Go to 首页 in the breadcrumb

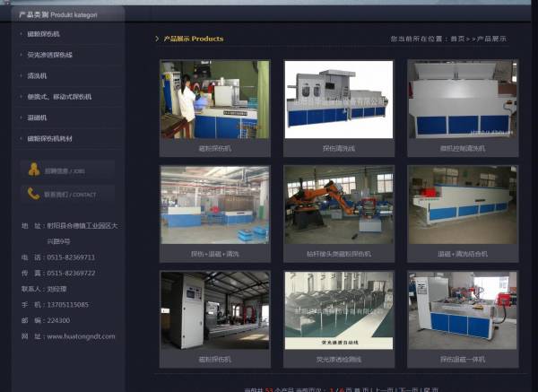(457, 39)
